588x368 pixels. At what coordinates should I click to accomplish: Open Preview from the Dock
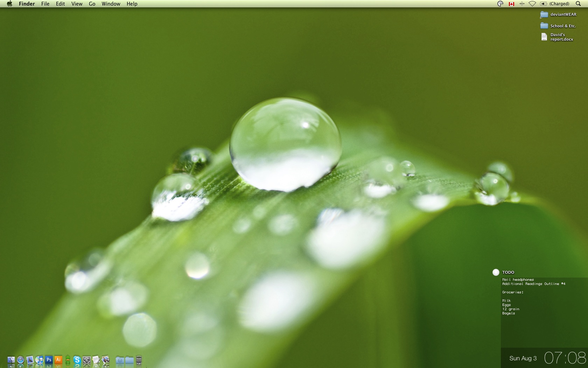[105, 360]
